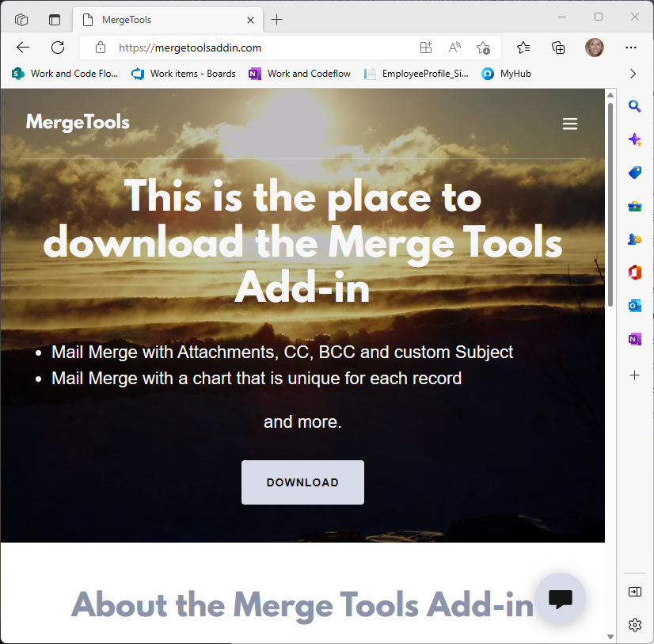
Task: Open 'Work items - Boards' bookmark
Action: point(184,74)
